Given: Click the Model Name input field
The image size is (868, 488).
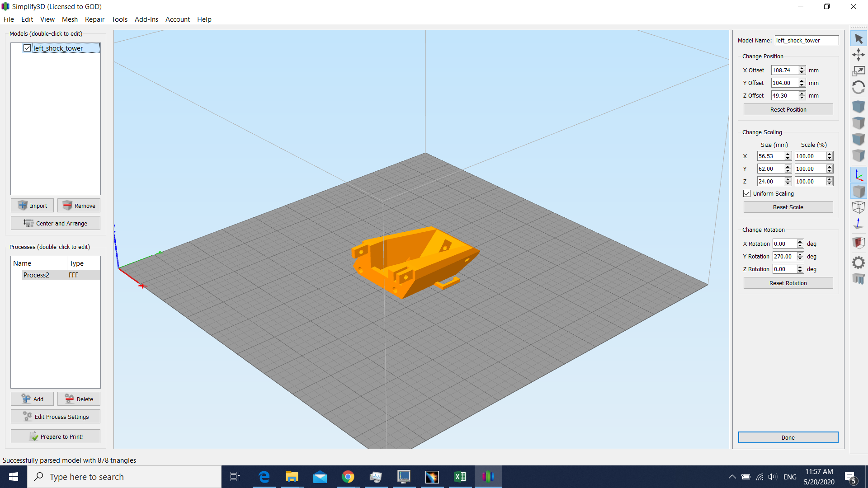Looking at the screenshot, I should coord(807,40).
